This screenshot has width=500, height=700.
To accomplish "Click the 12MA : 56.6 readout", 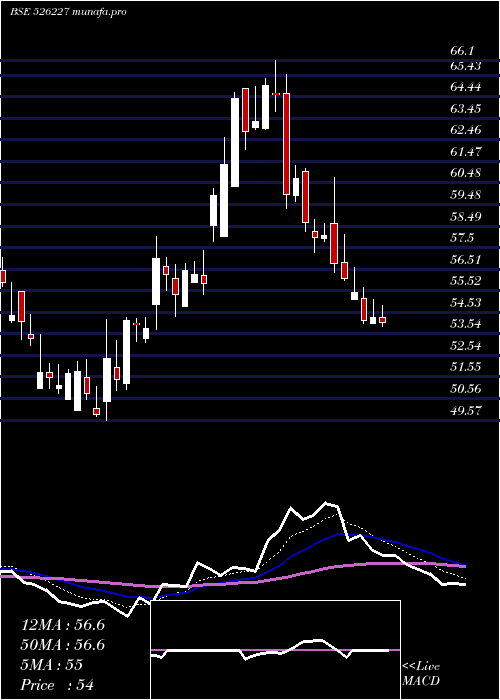I will point(63,625).
